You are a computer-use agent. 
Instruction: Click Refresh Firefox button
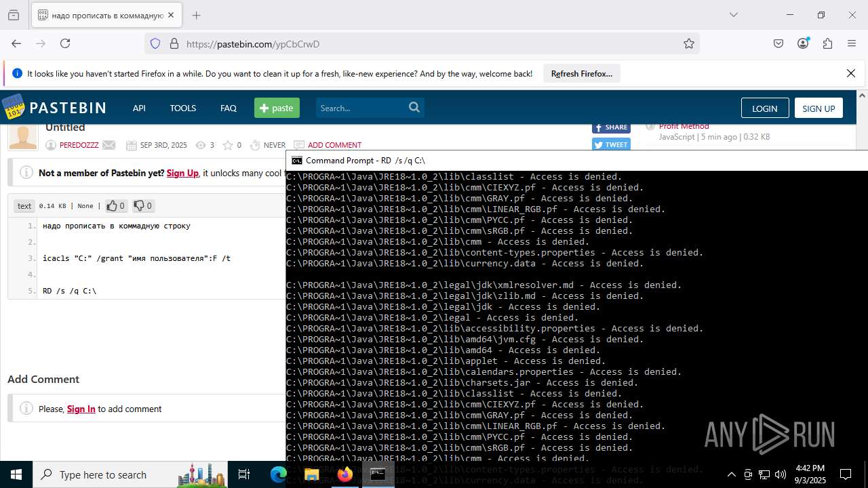(x=581, y=73)
